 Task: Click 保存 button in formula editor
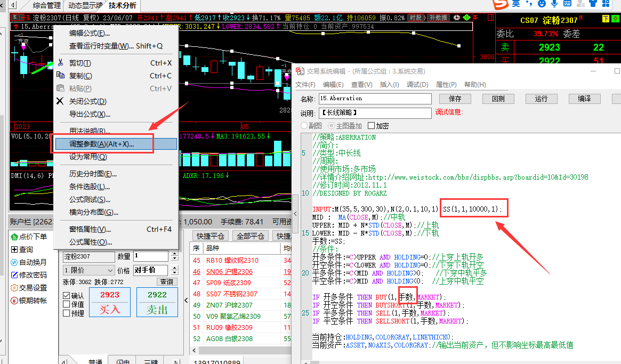(x=455, y=99)
